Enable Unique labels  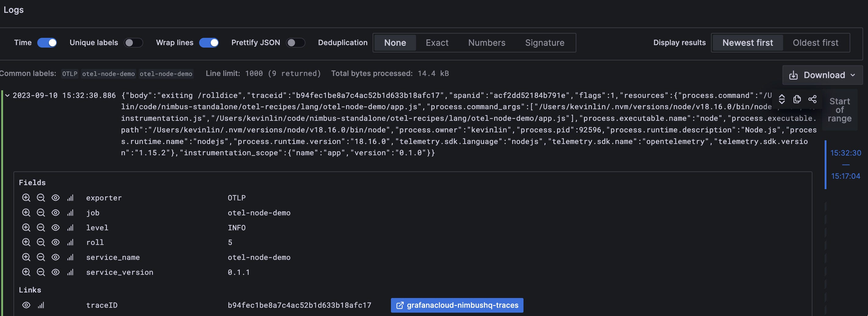(134, 43)
